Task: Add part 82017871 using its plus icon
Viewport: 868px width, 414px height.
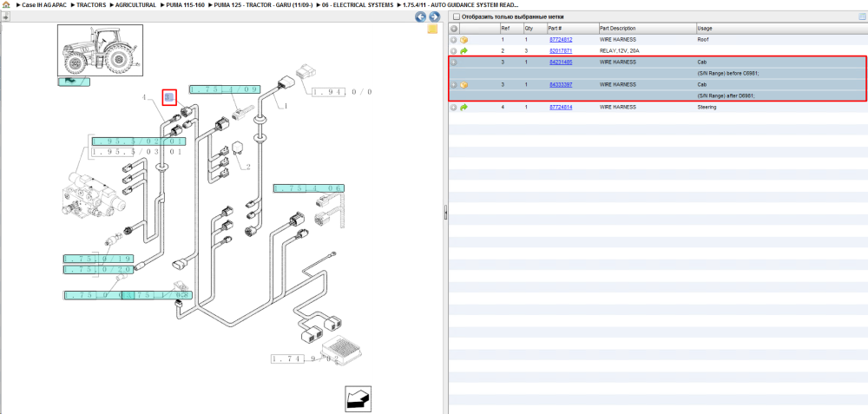Action: pyautogui.click(x=453, y=51)
